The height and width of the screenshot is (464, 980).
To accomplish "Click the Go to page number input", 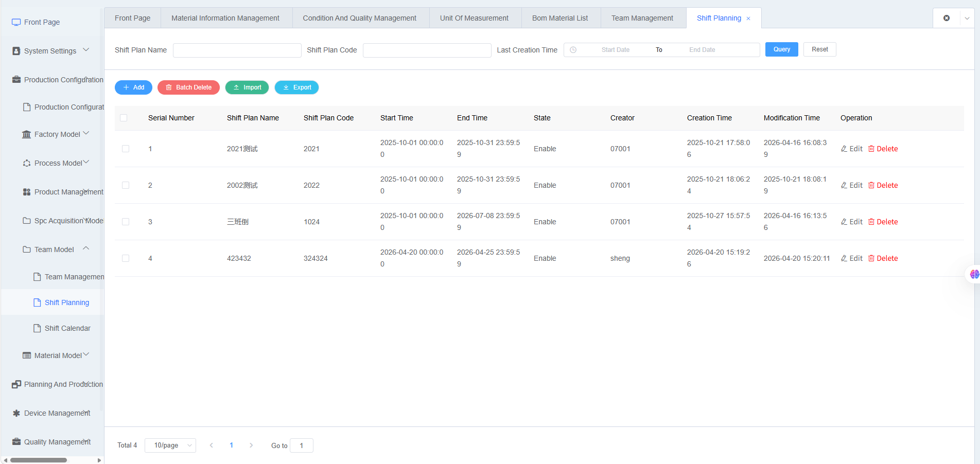I will pyautogui.click(x=302, y=445).
